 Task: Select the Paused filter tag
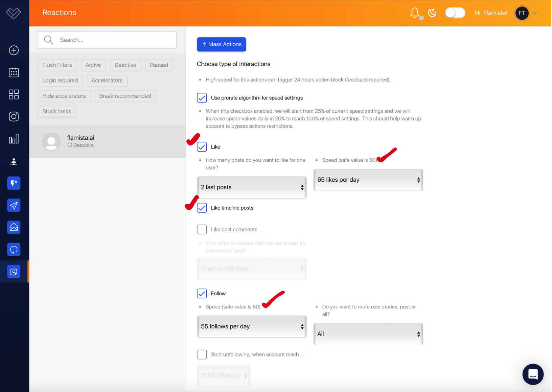click(x=159, y=65)
